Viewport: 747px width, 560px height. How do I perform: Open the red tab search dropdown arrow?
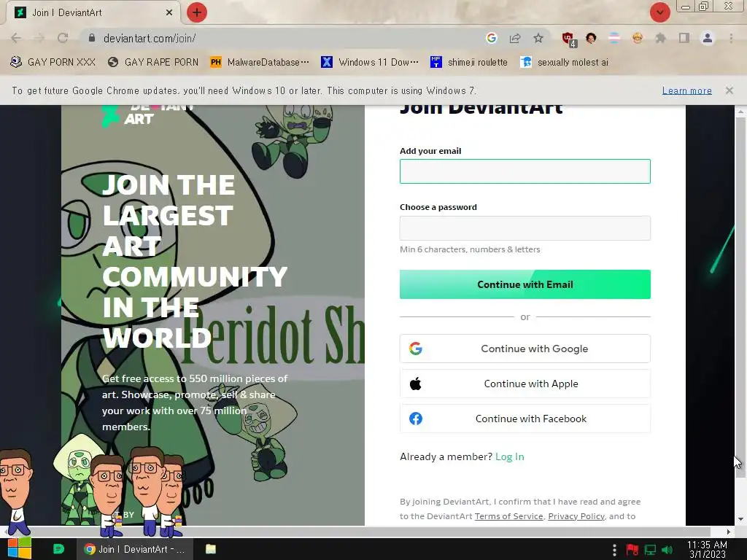(x=659, y=12)
